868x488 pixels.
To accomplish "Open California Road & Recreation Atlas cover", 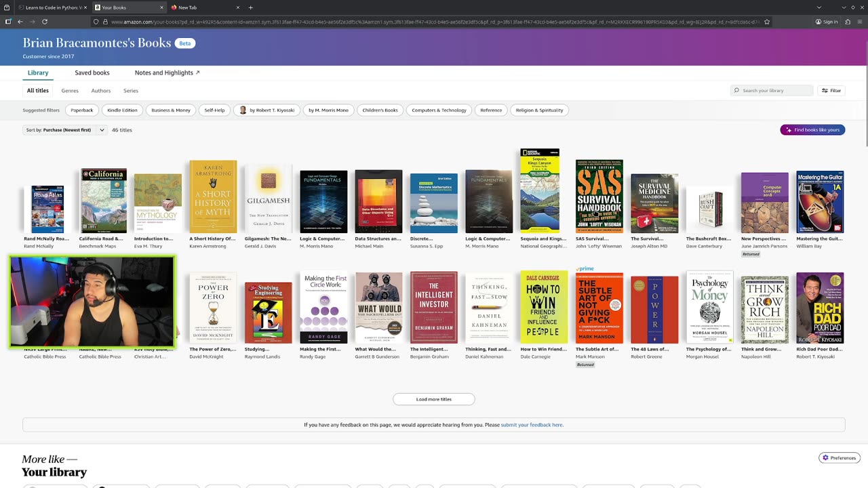I will coord(103,201).
